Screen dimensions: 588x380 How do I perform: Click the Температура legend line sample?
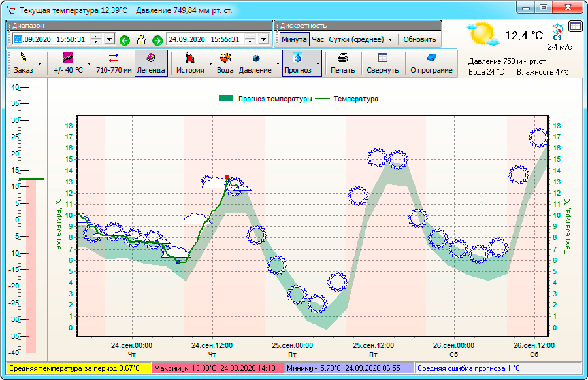pos(321,99)
